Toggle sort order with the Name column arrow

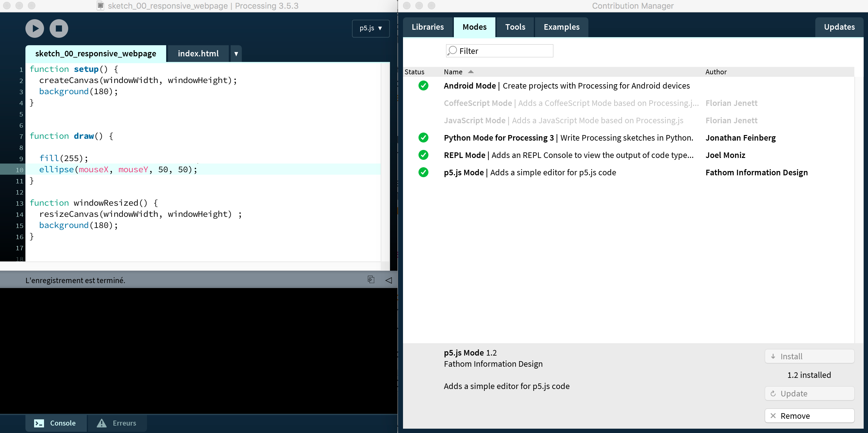click(471, 72)
